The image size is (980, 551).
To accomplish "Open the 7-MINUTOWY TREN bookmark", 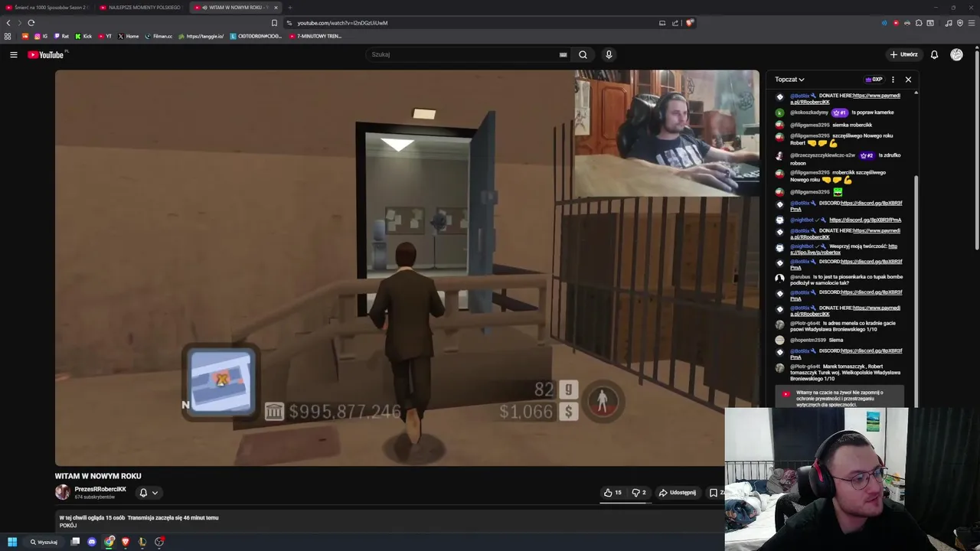I will 315,36.
